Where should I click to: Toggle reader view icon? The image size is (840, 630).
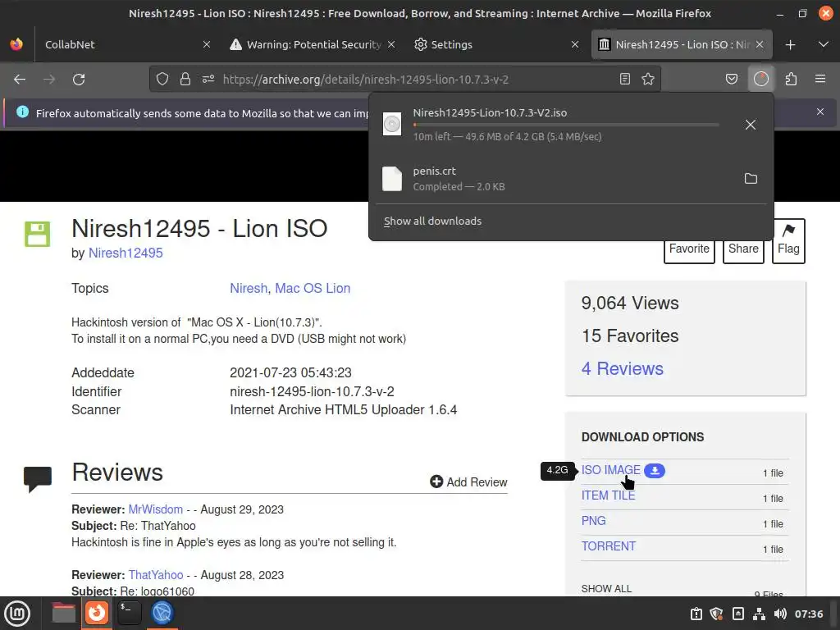624,80
